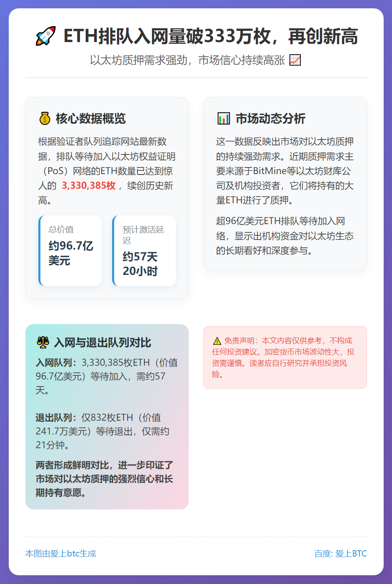The height and width of the screenshot is (584, 392).
Task: Select the 预计激活延迟 card
Action: (144, 251)
